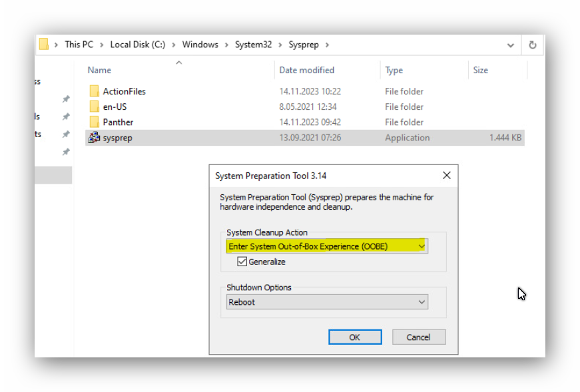Click the sysprep application icon
The width and height of the screenshot is (580, 392).
click(x=94, y=138)
